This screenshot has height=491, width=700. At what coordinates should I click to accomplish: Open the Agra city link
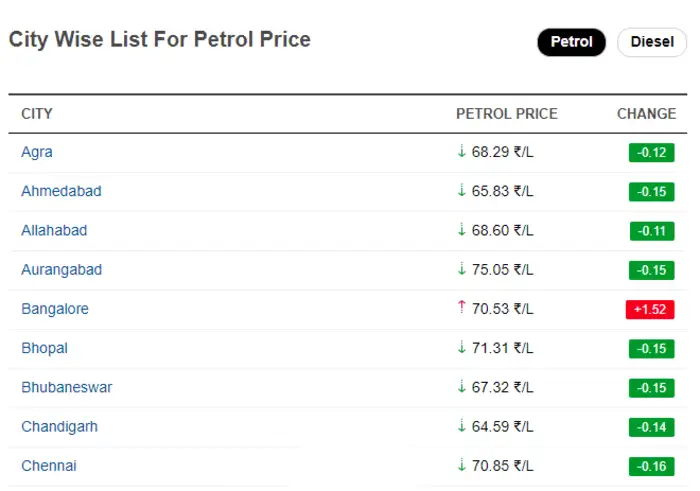coord(37,152)
